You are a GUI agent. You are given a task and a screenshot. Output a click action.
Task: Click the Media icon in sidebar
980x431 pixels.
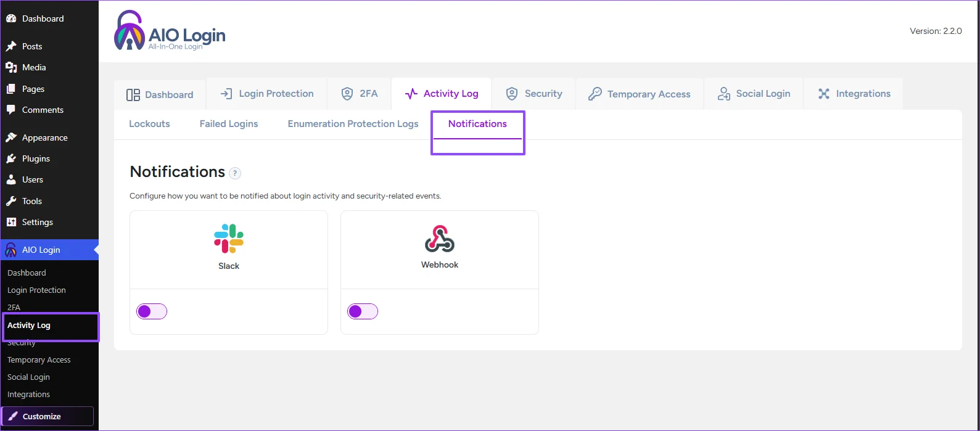click(11, 67)
